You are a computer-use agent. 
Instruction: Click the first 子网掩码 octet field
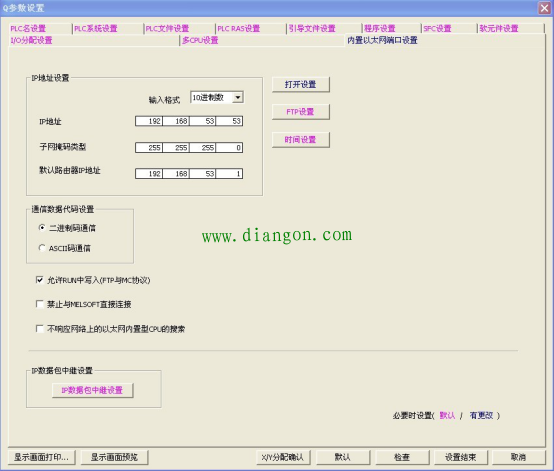[149, 148]
